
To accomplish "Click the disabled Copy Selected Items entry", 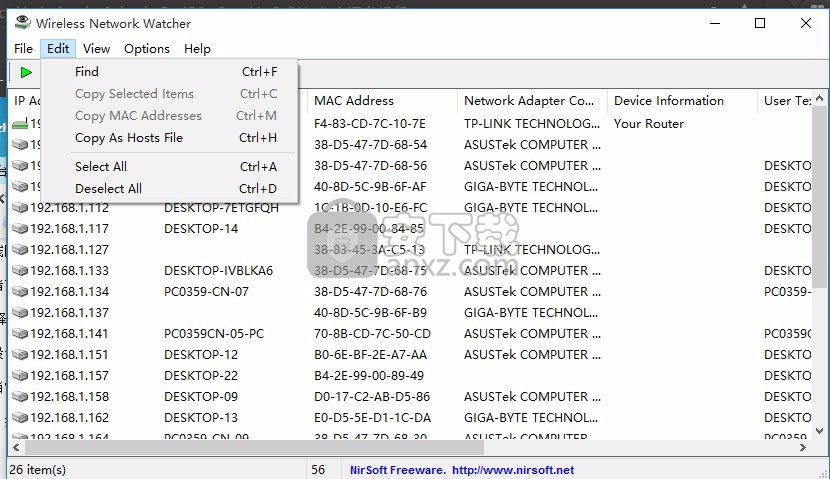I will (169, 94).
